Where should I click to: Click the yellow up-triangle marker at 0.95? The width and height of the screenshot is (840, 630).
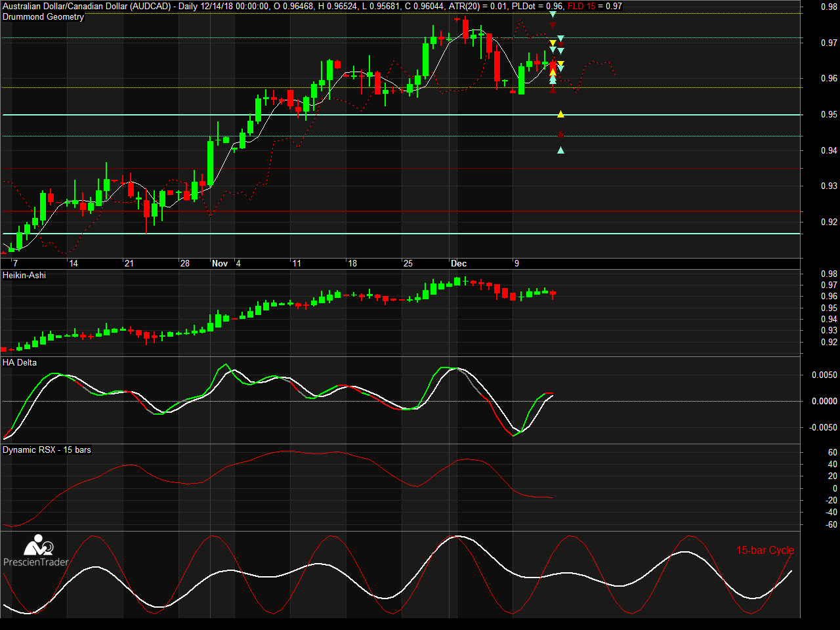click(560, 115)
